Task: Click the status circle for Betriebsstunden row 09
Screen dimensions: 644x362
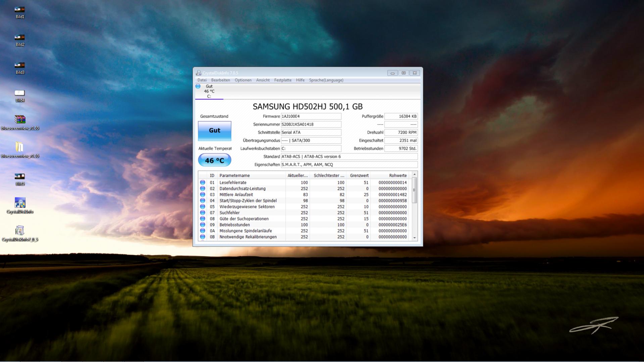Action: click(203, 225)
